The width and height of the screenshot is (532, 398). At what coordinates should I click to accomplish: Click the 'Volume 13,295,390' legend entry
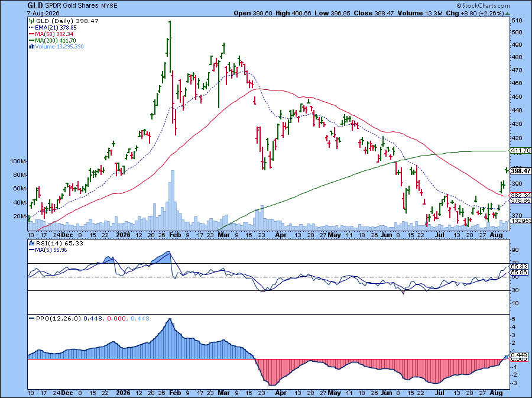tap(59, 47)
